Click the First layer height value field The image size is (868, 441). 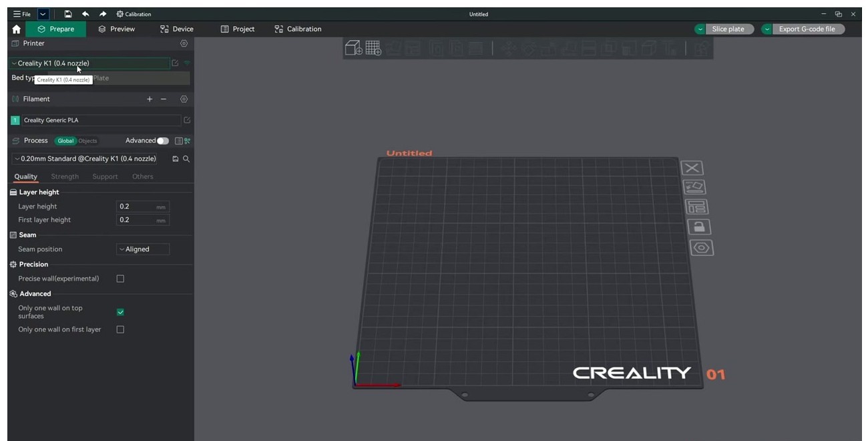(x=143, y=220)
